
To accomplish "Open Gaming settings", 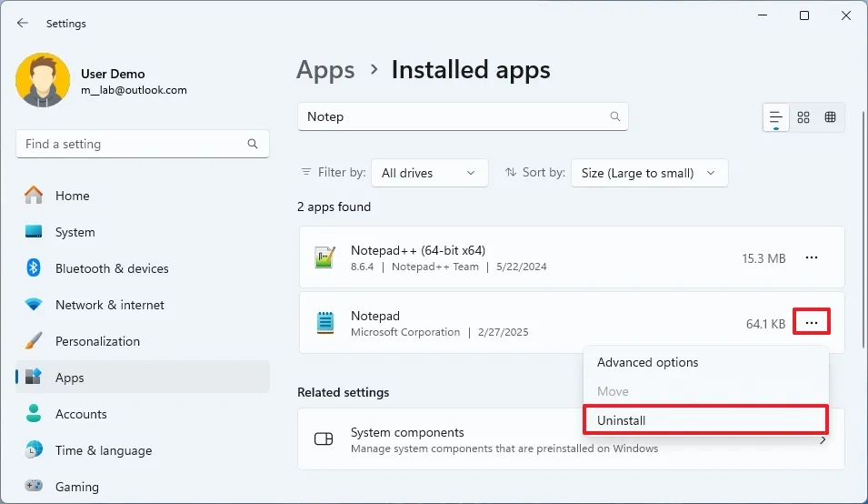I will tap(143, 487).
